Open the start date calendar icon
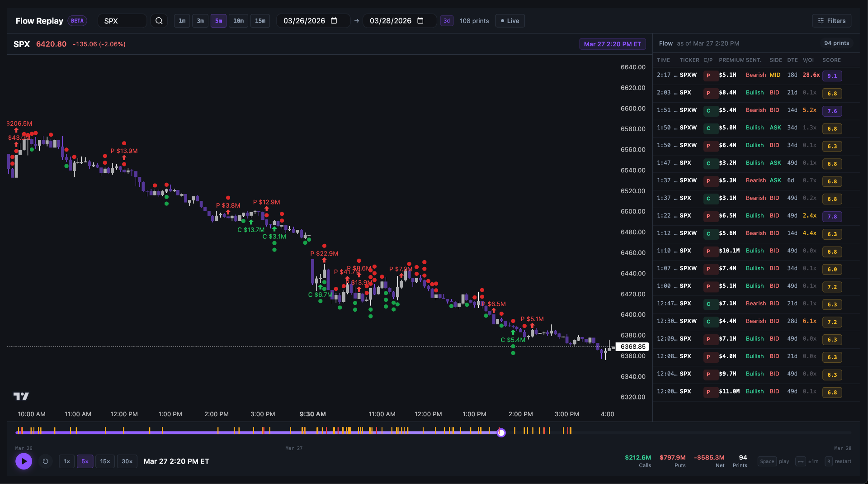Screen dimensions: 868x484 [x=334, y=21]
